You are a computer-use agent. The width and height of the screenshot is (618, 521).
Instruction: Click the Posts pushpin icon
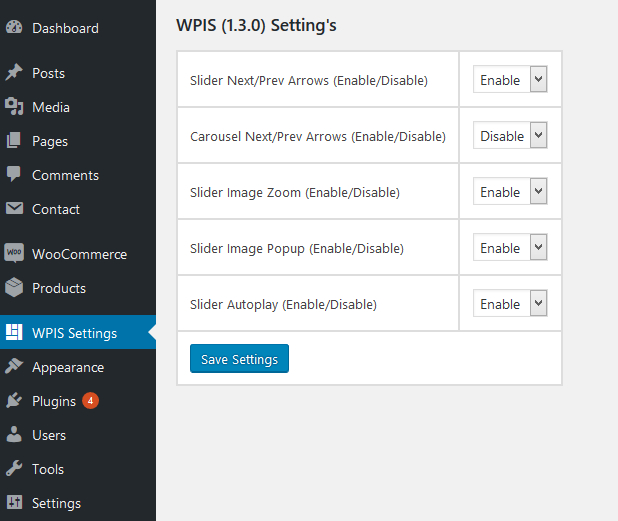14,73
